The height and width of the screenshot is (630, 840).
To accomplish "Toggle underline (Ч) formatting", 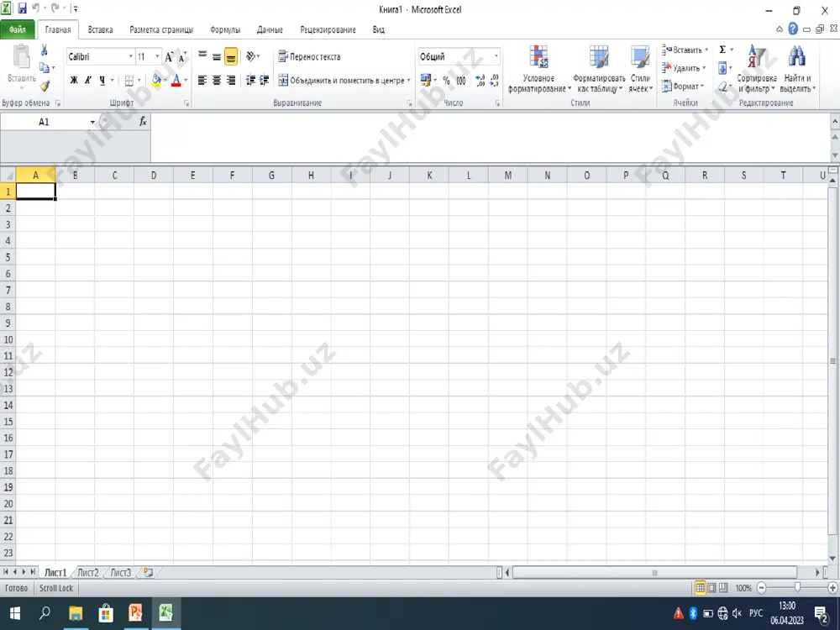I will (x=102, y=81).
